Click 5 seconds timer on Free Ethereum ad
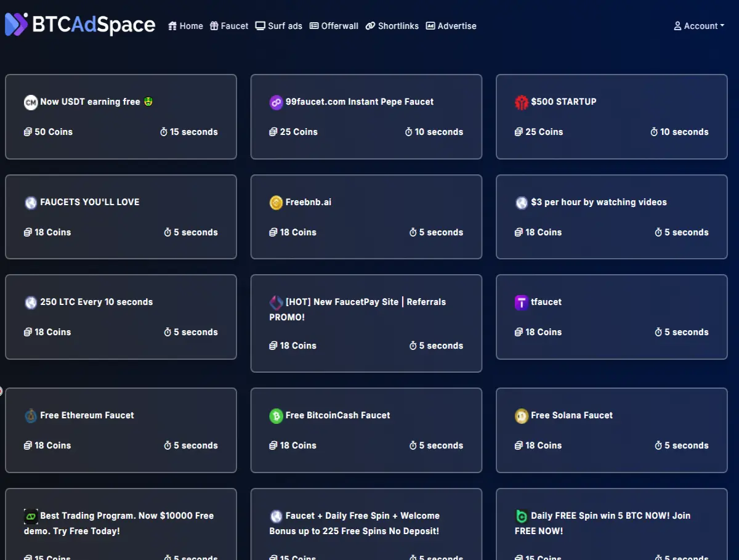739x560 pixels. coord(191,445)
